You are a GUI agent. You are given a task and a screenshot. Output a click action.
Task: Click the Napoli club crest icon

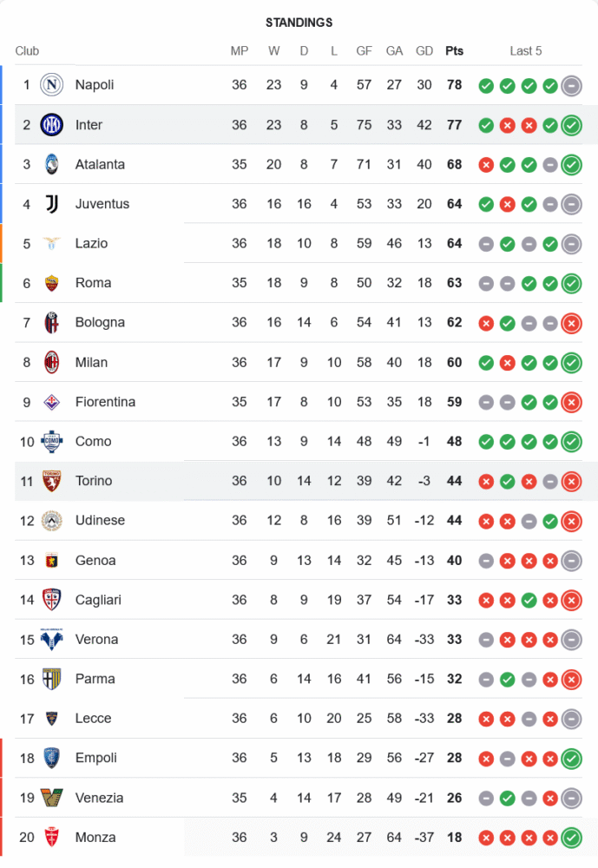(x=52, y=85)
